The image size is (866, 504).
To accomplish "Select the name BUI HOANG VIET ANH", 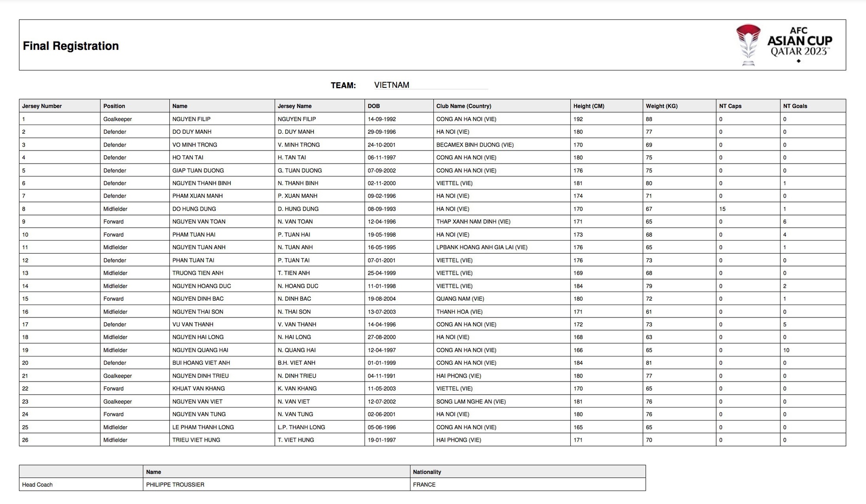I will (x=201, y=363).
